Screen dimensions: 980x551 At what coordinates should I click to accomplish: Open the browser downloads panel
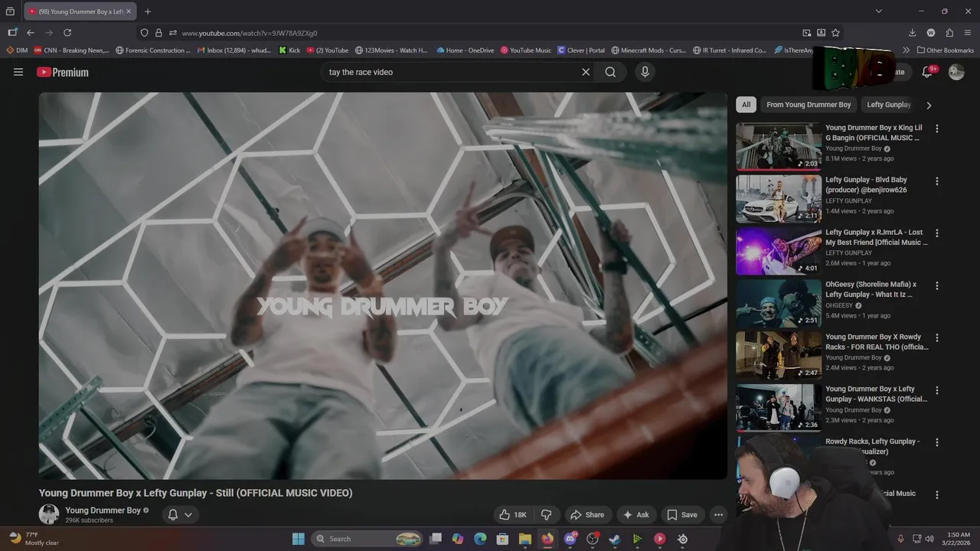pyautogui.click(x=912, y=33)
